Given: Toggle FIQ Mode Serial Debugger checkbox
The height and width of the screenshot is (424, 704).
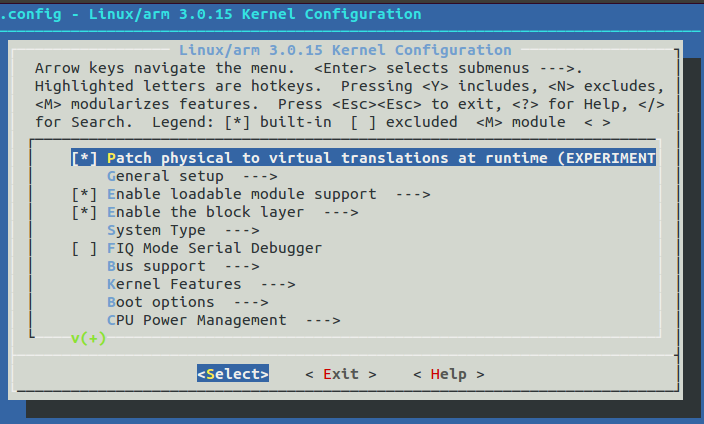Looking at the screenshot, I should coord(84,248).
